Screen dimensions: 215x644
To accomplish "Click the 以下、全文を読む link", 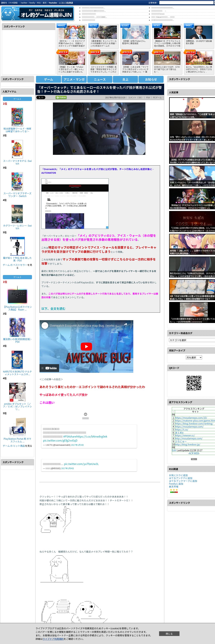I will coord(53,308).
